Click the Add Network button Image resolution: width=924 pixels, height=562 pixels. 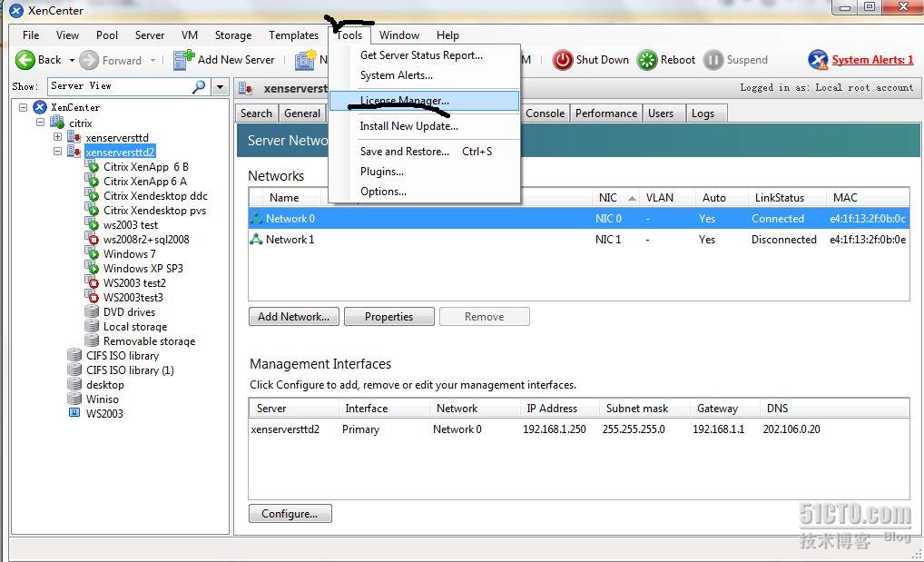pos(293,317)
